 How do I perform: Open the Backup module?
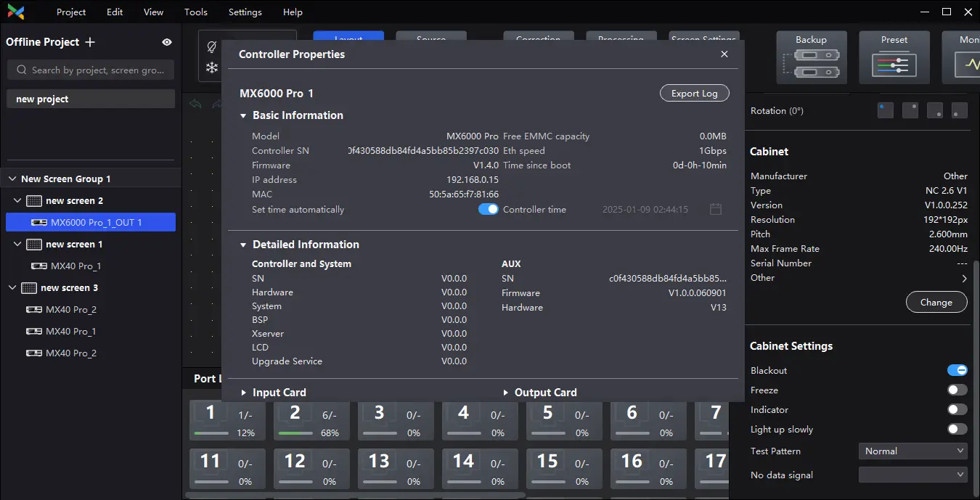812,57
